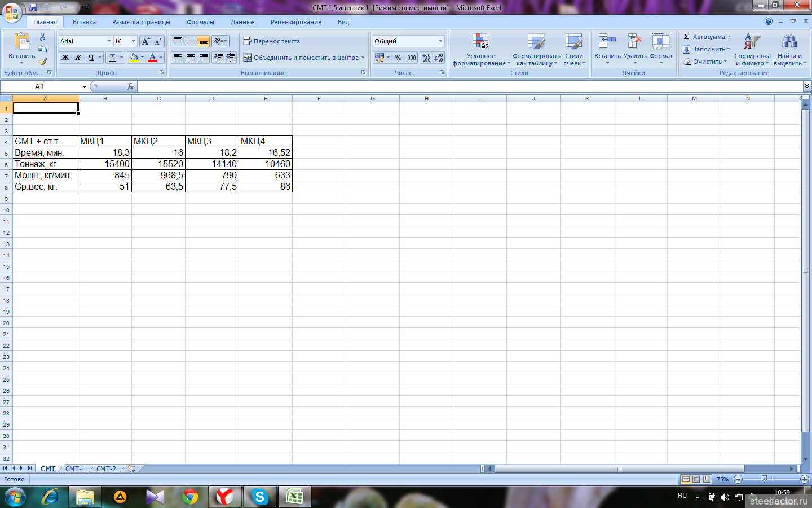This screenshot has width=812, height=508.
Task: Switch to the Формулы ribbon tab
Action: 200,22
